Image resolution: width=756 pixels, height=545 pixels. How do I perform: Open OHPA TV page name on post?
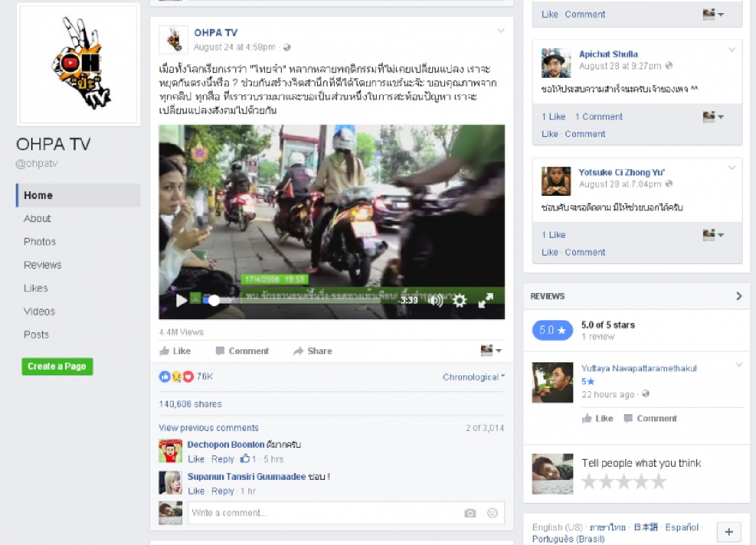point(216,33)
